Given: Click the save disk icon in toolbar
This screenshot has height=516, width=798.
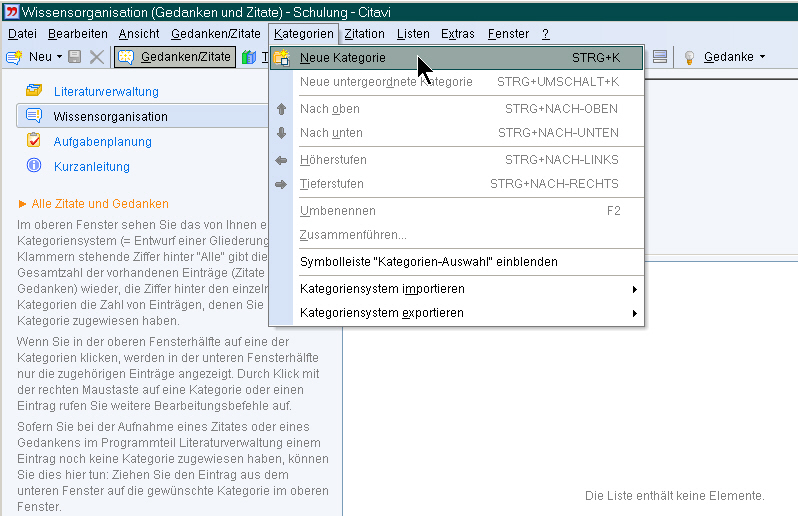Looking at the screenshot, I should coord(75,57).
